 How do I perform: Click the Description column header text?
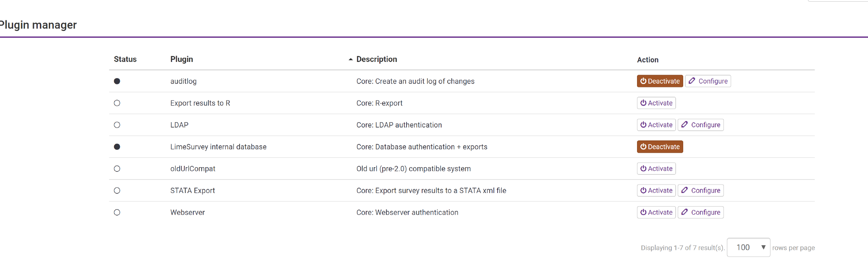376,59
